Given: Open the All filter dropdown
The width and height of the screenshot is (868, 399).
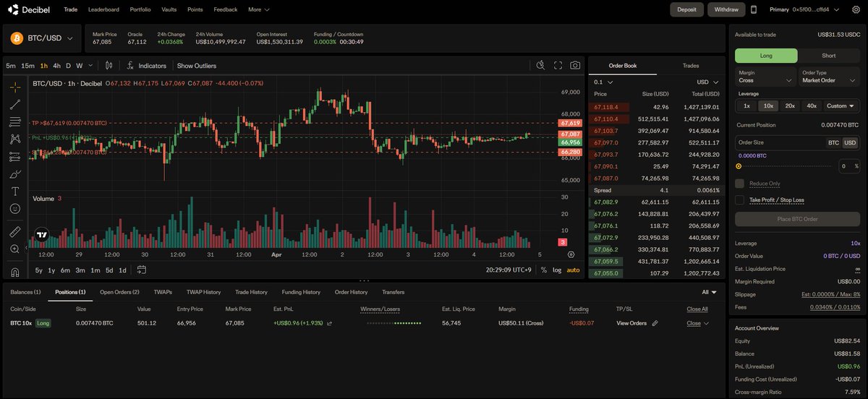Looking at the screenshot, I should 709,292.
